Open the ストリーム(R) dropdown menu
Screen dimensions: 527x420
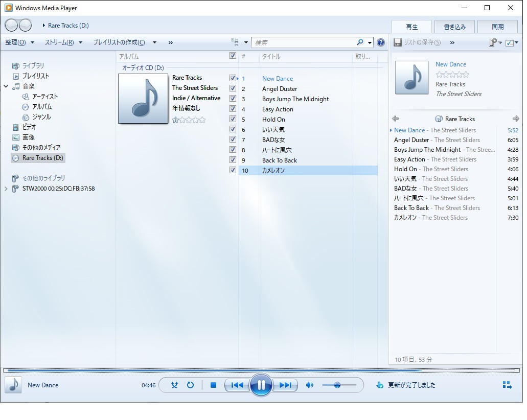(63, 42)
